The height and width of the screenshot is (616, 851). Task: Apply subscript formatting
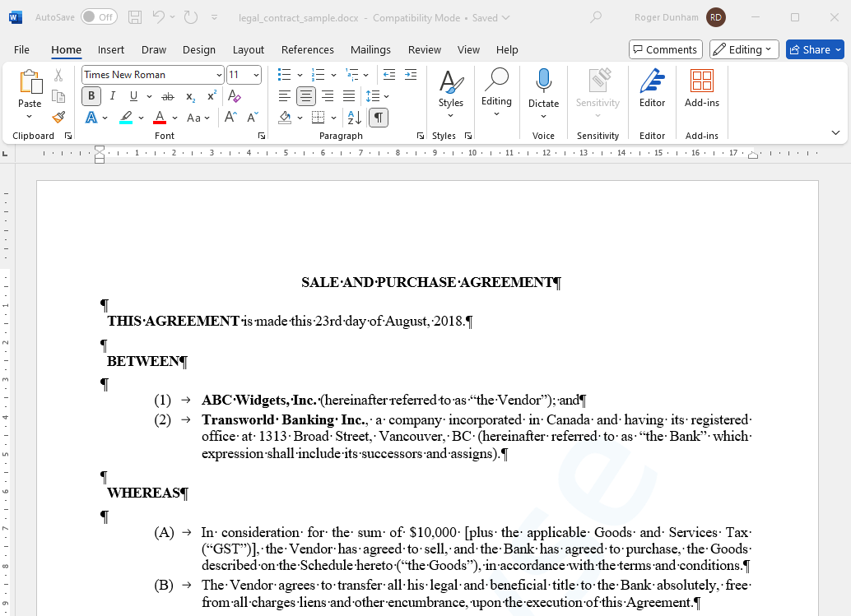click(x=190, y=96)
